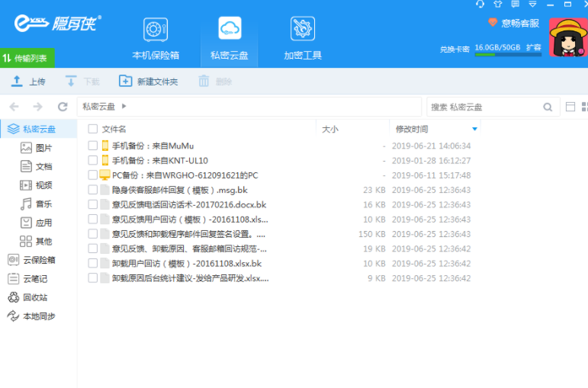Click the user avatar picture
Viewport: 588px width, 388px height.
click(x=566, y=37)
